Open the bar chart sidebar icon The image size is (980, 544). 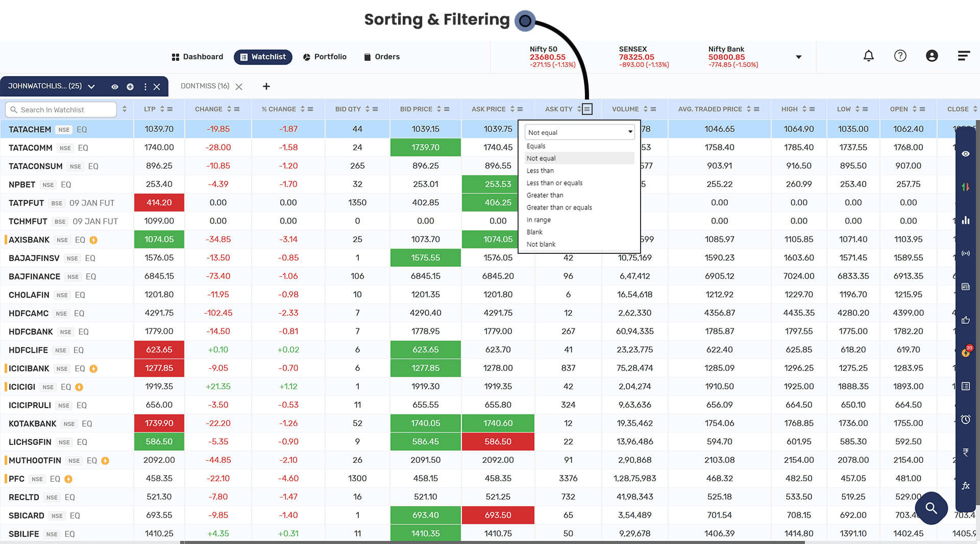(x=966, y=220)
